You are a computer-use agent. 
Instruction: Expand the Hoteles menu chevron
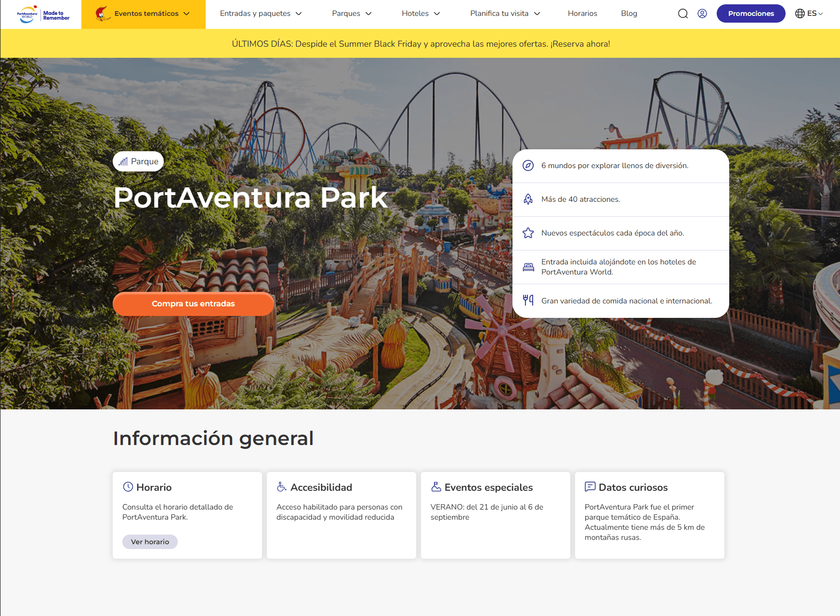tap(437, 13)
